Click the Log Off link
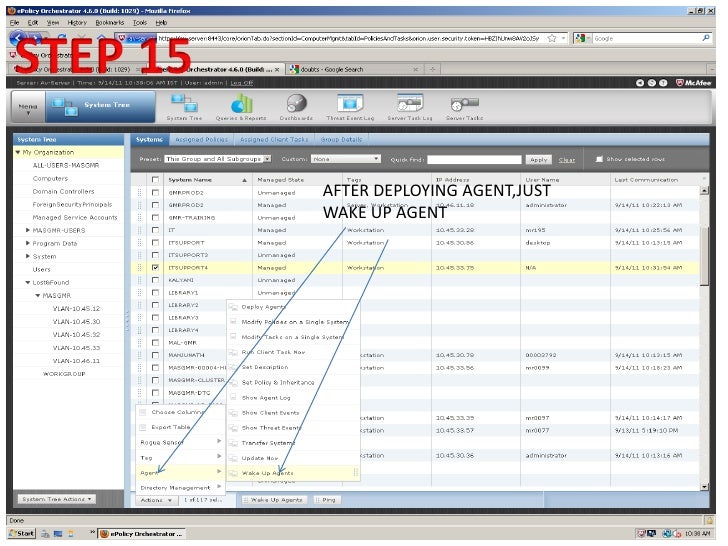728x546 pixels. (241, 83)
